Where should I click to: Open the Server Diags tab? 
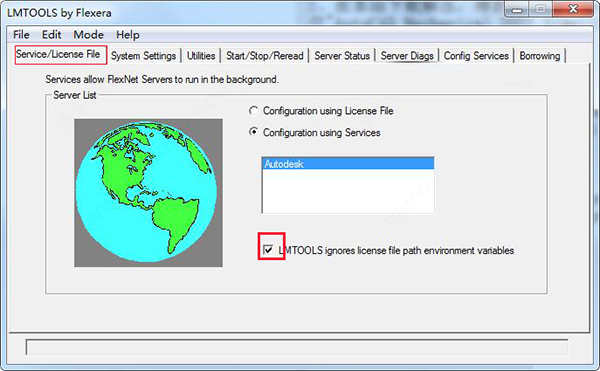click(407, 56)
